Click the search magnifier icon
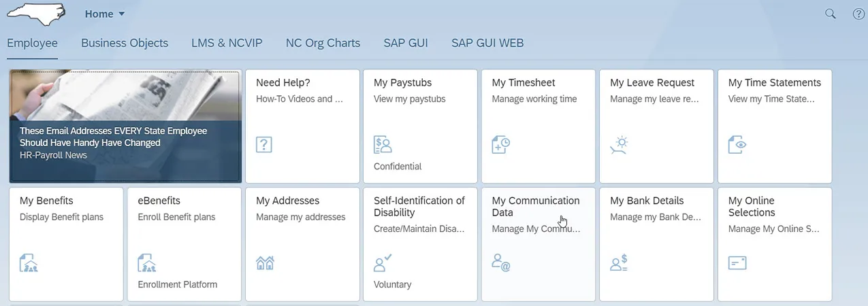The height and width of the screenshot is (306, 868). 831,14
